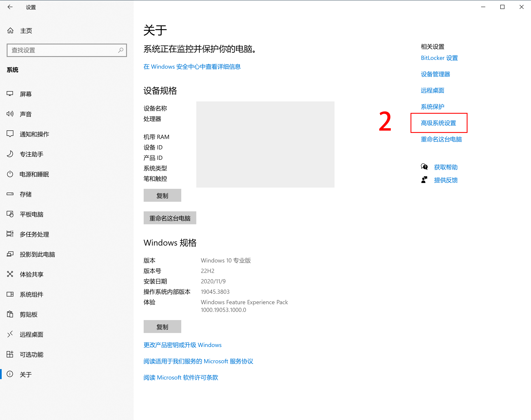531x420 pixels.
Task: Click the Focus assist moon icon
Action: pyautogui.click(x=10, y=154)
